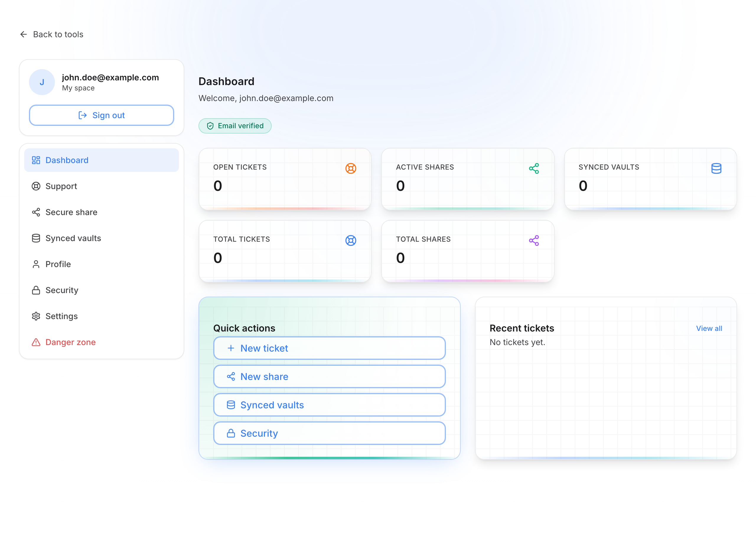Create a New share from Quick actions
This screenshot has width=756, height=546.
coord(329,377)
